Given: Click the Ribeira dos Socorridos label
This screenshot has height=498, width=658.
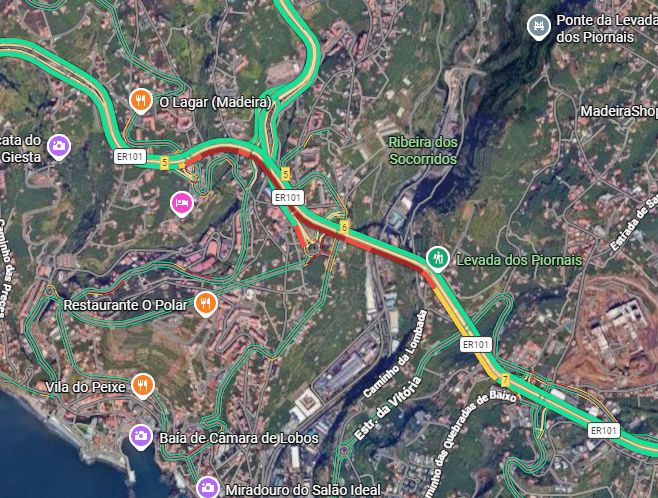Looking at the screenshot, I should coord(423,151).
